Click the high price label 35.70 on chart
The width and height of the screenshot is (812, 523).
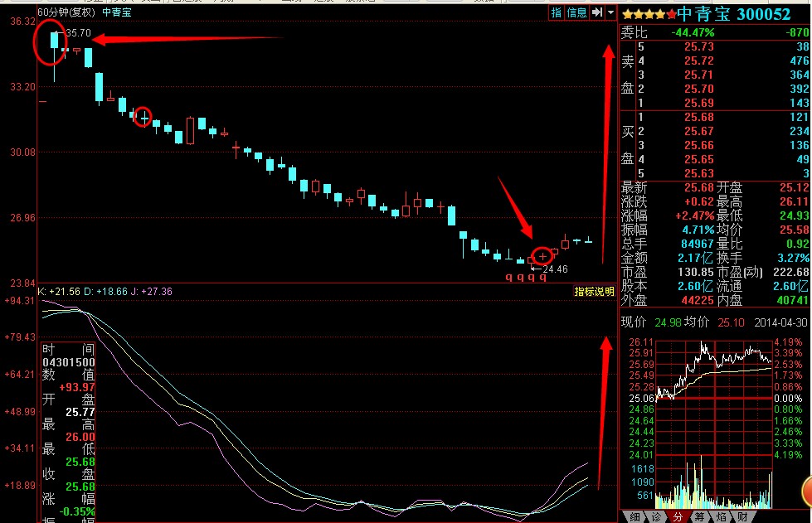pos(78,33)
